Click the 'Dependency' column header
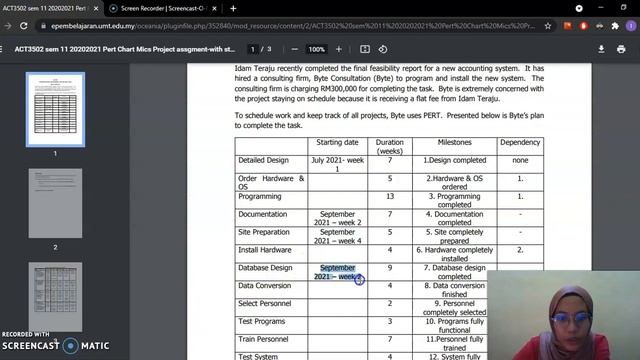The width and height of the screenshot is (640, 360). [520, 142]
